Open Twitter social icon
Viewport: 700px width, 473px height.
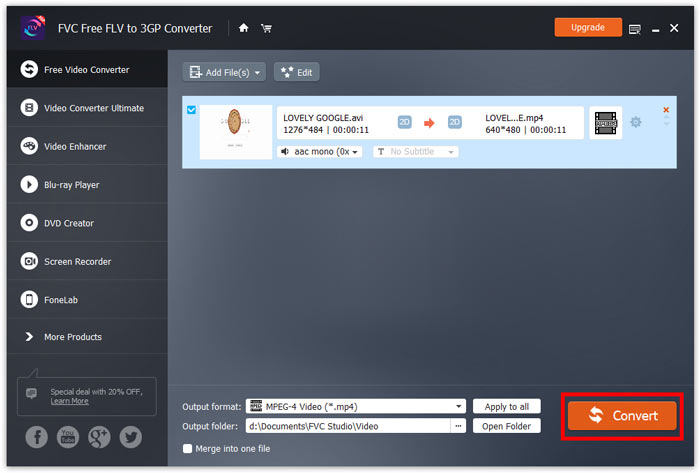coord(131,437)
